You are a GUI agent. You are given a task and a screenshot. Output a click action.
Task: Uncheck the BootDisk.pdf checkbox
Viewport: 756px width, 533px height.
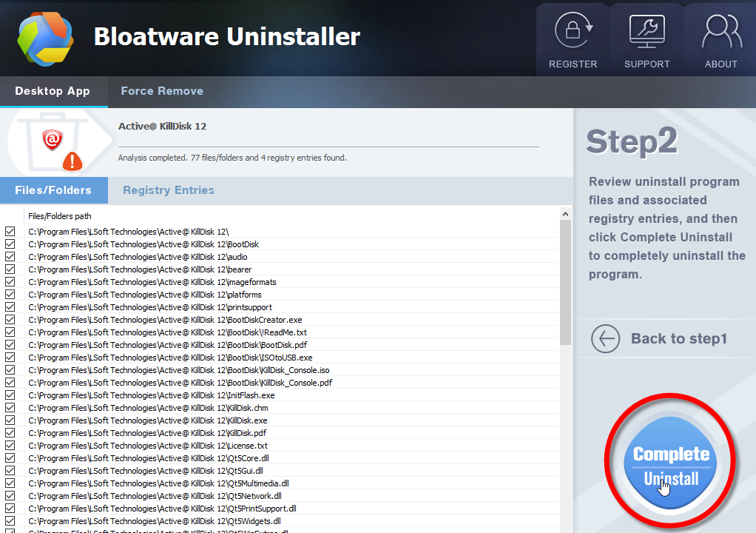(10, 345)
